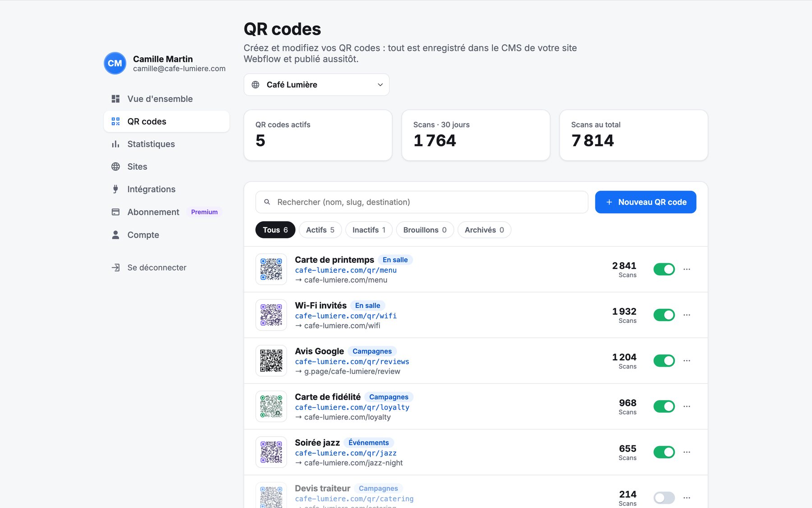
Task: Expand the Café Lumière site dropdown
Action: [316, 84]
